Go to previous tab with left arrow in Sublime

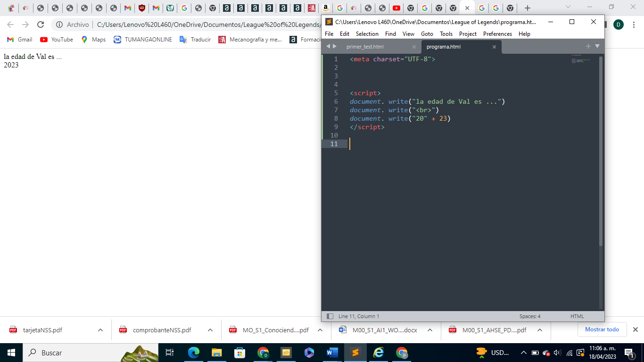(x=329, y=46)
